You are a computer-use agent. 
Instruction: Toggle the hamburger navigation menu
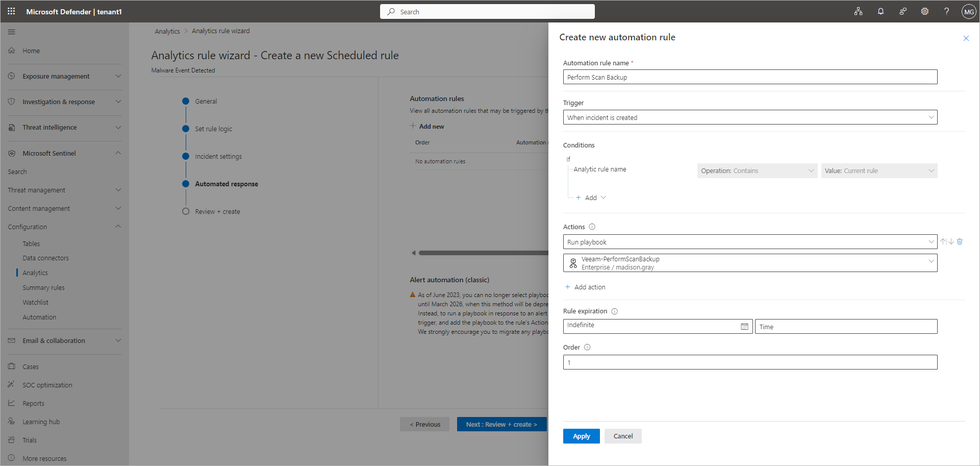point(11,32)
